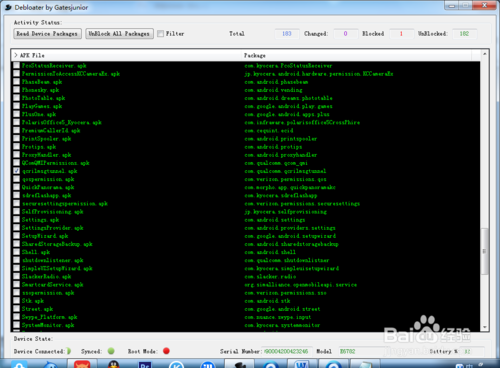500x368 pixels.
Task: Click the scrollbar up arrow of package list
Action: (x=485, y=54)
